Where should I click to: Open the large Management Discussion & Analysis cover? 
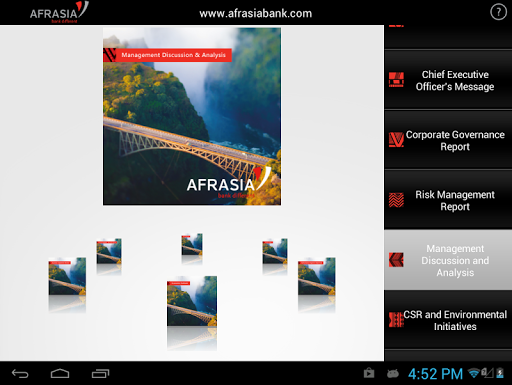192,116
